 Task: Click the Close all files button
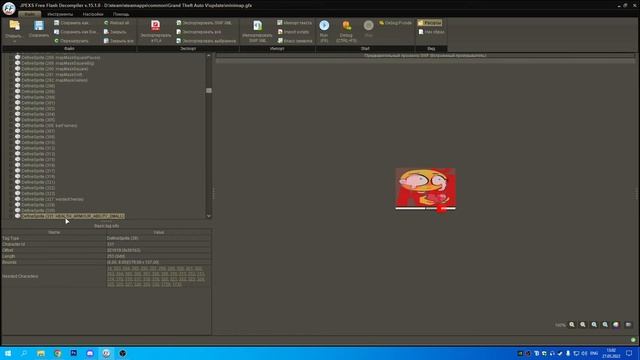click(118, 41)
